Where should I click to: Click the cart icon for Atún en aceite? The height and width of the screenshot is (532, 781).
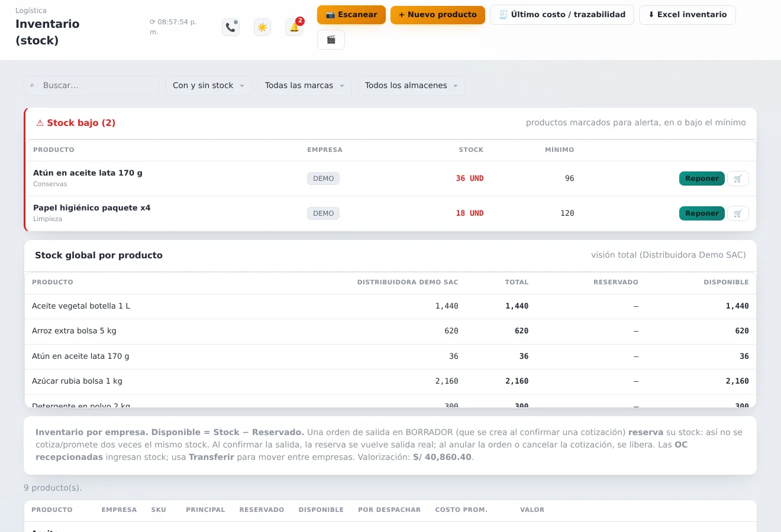[x=738, y=179]
